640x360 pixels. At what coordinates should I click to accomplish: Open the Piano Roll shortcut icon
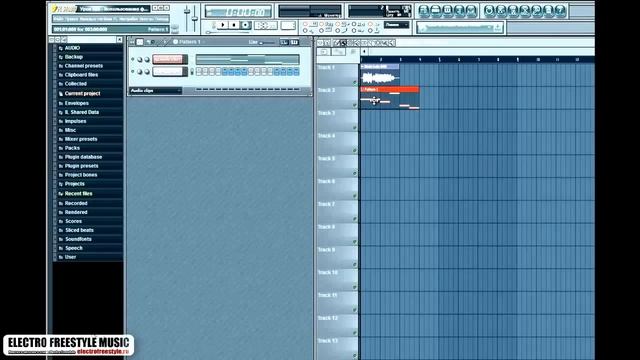(x=447, y=11)
